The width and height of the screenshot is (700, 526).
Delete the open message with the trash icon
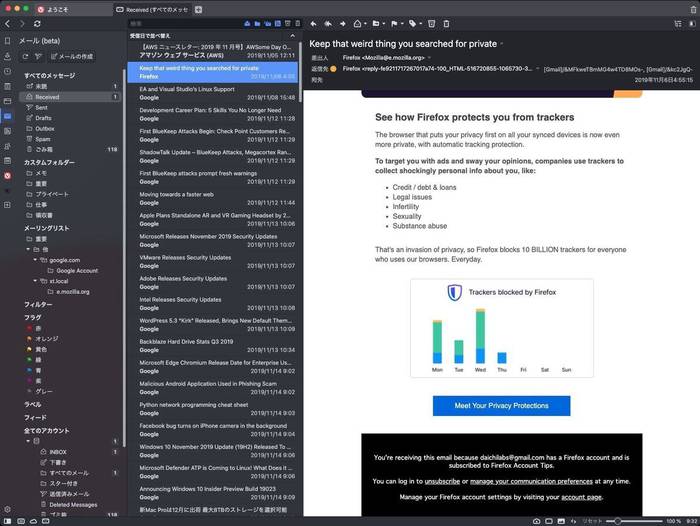click(x=446, y=24)
